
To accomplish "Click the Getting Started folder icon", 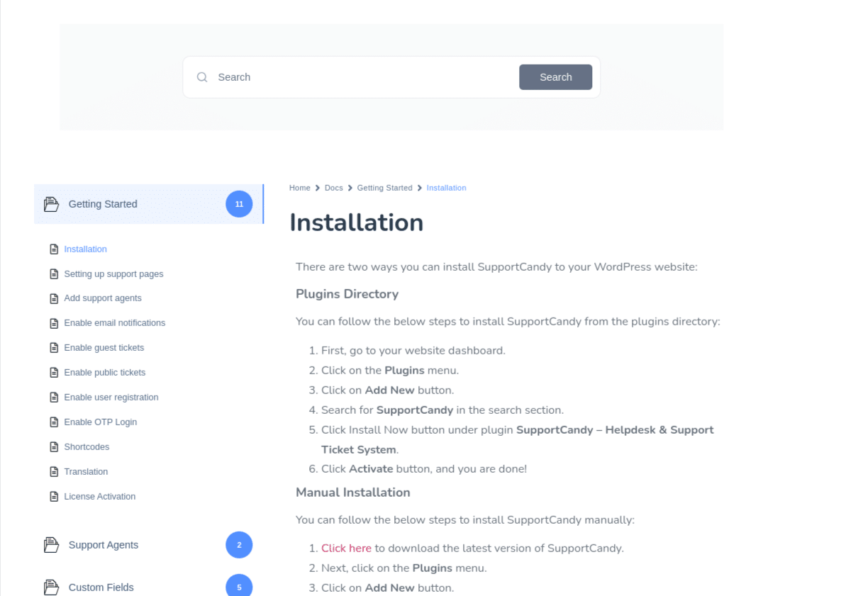I will [51, 204].
